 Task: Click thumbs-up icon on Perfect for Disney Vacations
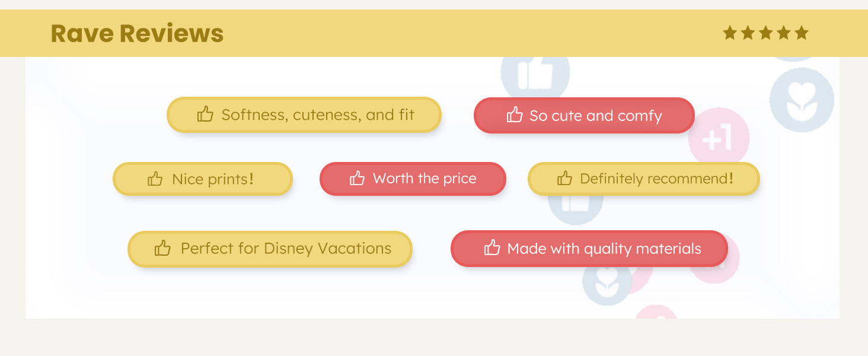[x=162, y=248]
